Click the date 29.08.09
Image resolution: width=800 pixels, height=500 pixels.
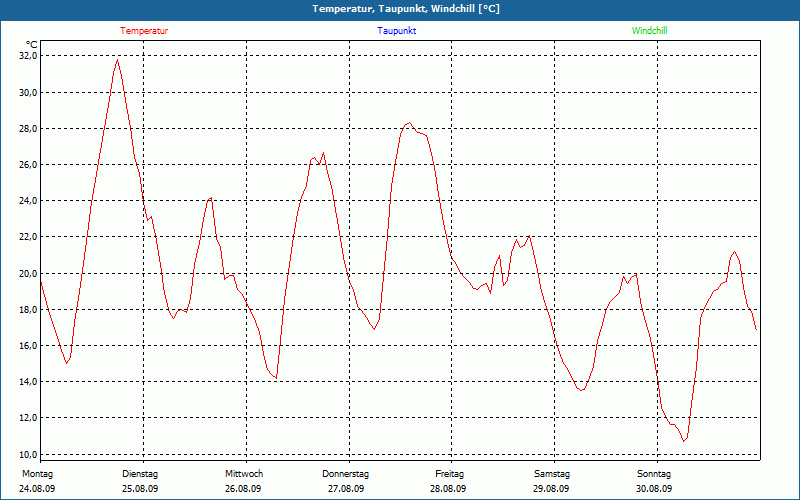[551, 489]
